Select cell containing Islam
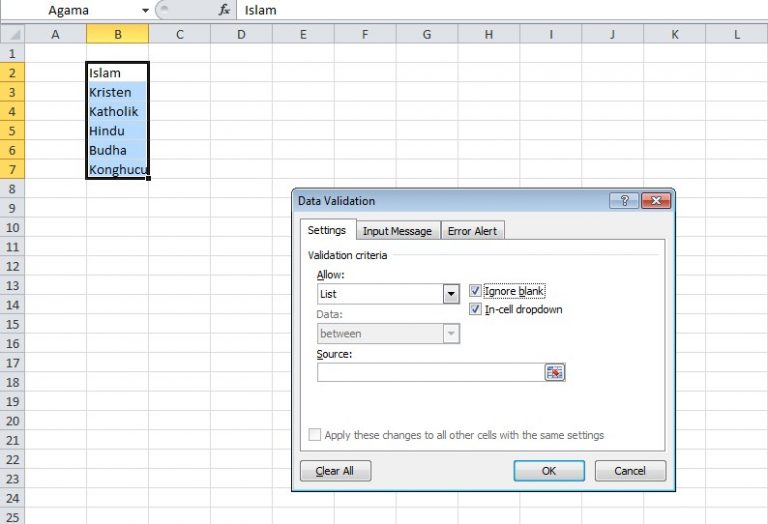 [x=118, y=73]
